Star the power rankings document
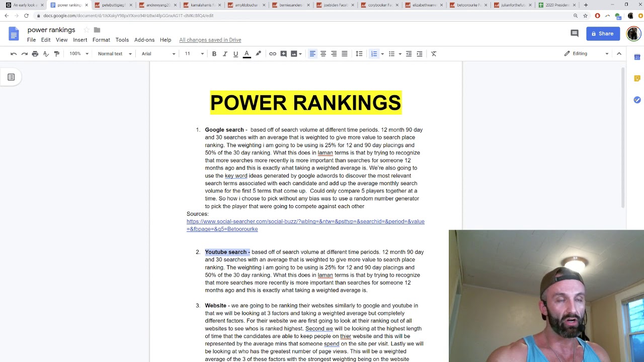This screenshot has height=362, width=644. (86, 30)
